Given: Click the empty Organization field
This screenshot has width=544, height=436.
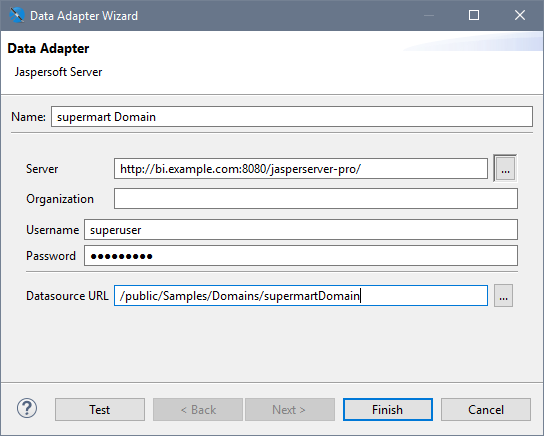Looking at the screenshot, I should click(316, 199).
